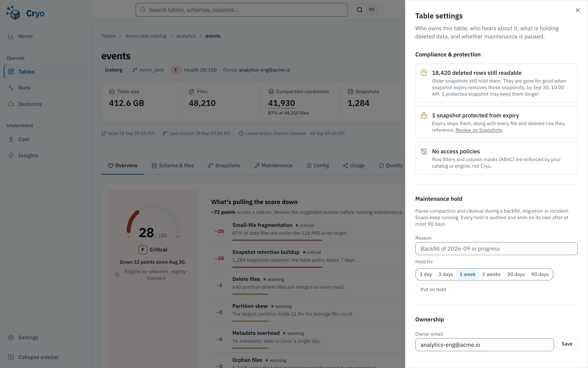Click the Put on hold button
Viewport: 588px width, 368px height.
433,289
